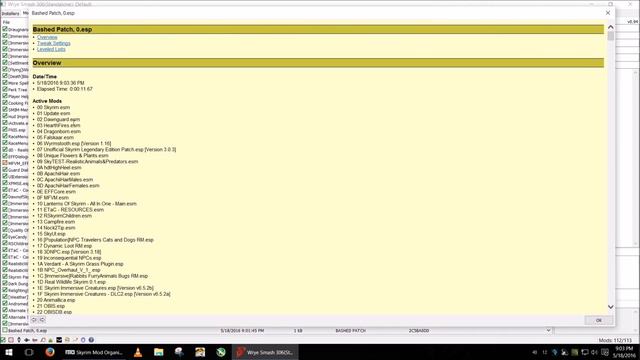Viewport: 640px width, 360px height.
Task: Toggle the More Spell mod checkbox
Action: [5, 83]
